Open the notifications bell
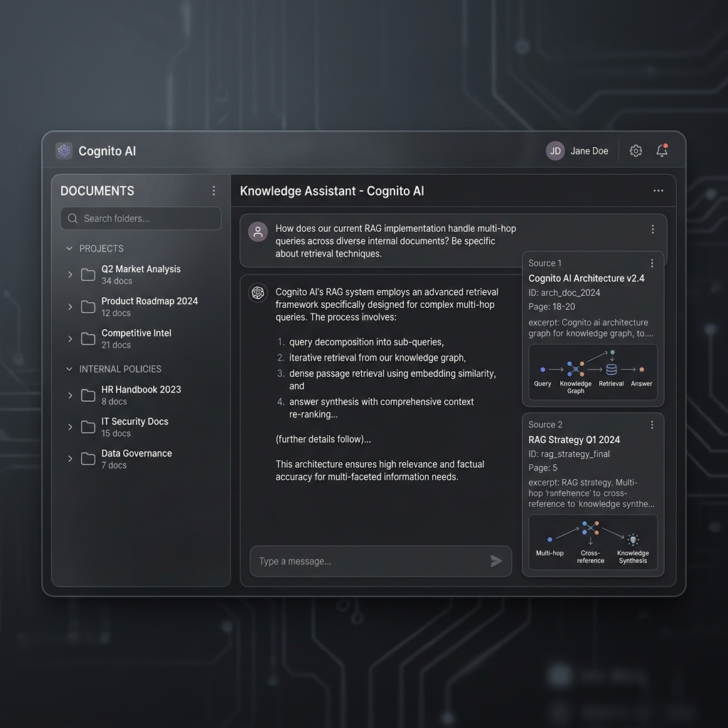This screenshot has width=728, height=728. click(662, 151)
